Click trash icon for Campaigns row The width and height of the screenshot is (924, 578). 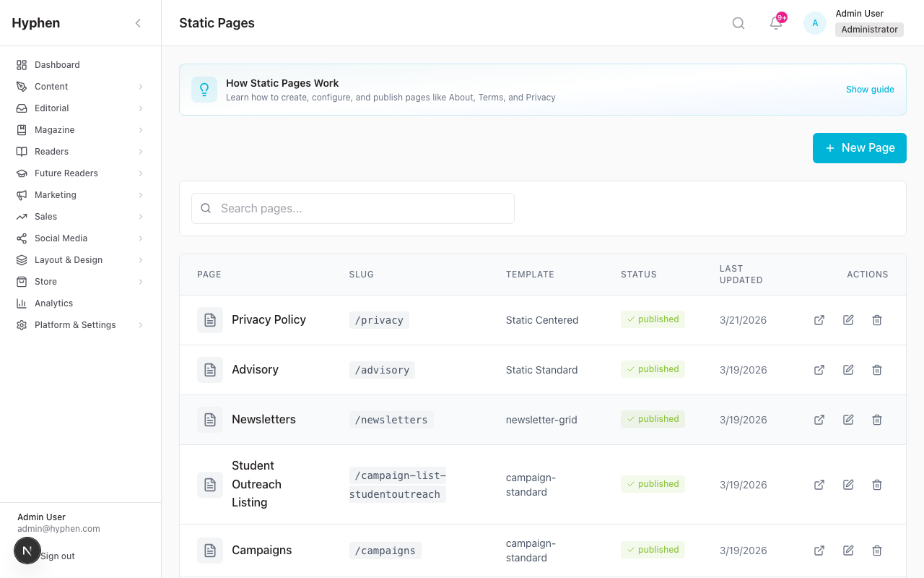(877, 551)
